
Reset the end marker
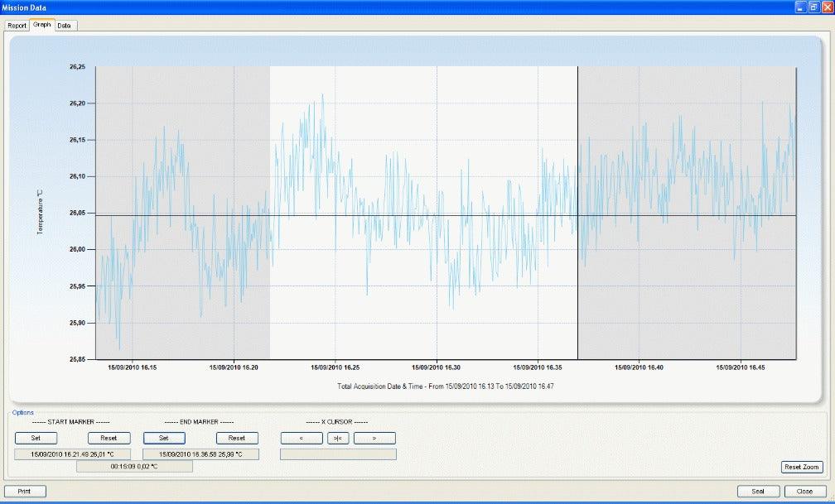pos(237,438)
